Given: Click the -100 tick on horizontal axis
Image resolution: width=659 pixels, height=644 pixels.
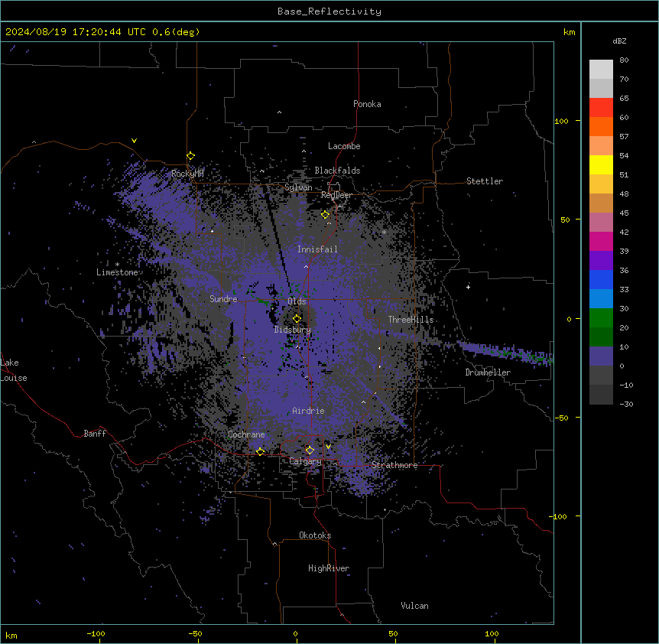Looking at the screenshot, I should [x=96, y=633].
